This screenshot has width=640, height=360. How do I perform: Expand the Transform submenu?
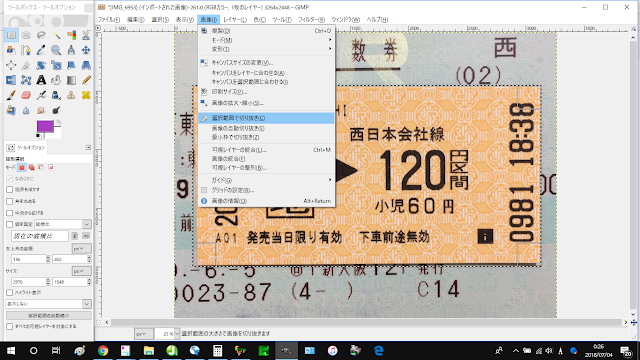coord(266,49)
